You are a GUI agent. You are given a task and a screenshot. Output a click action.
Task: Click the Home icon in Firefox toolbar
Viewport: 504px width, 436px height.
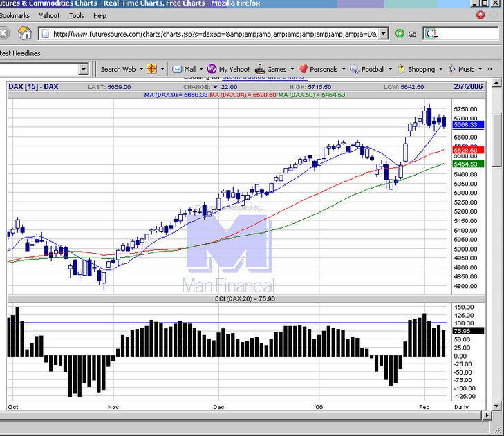point(25,33)
